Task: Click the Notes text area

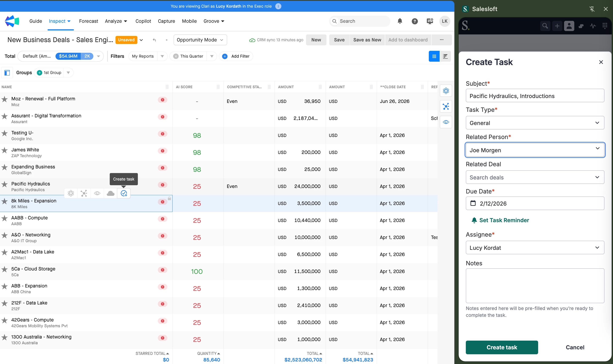Action: (x=535, y=286)
